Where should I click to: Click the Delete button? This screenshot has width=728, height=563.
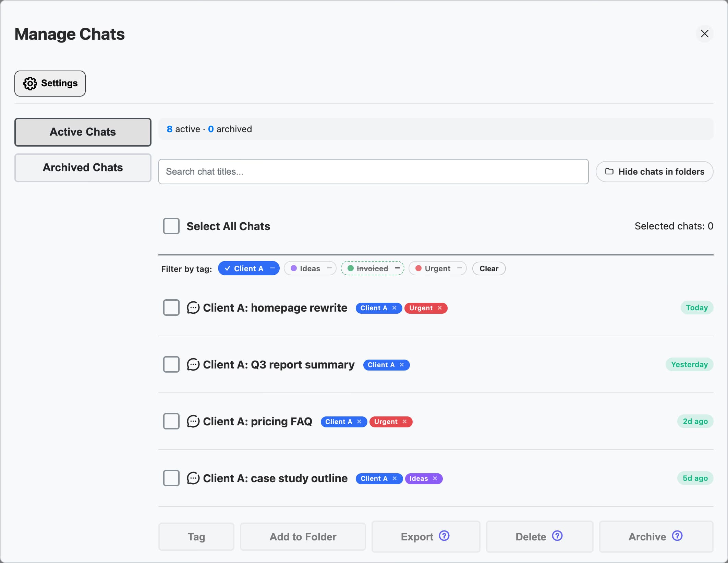click(x=540, y=537)
